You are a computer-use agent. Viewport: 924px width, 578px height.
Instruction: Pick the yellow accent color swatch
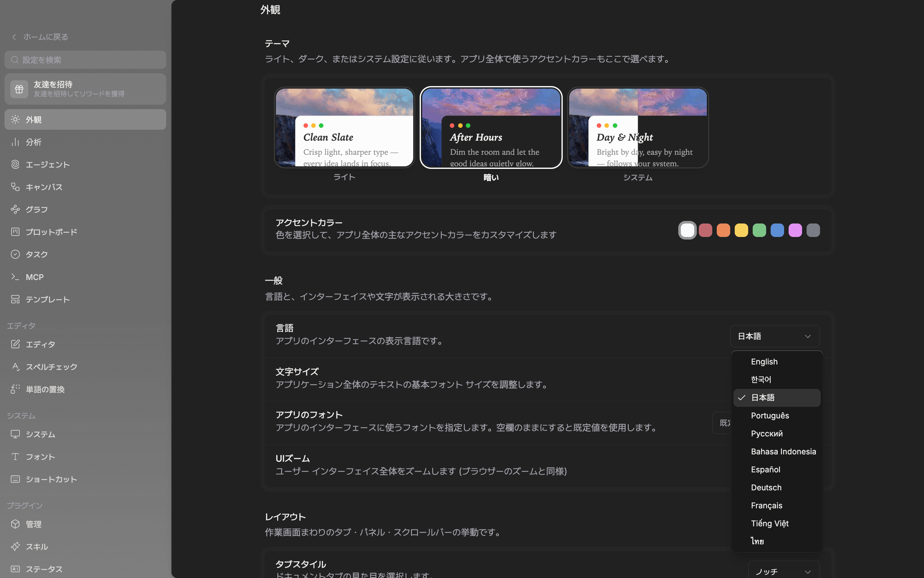pos(741,230)
